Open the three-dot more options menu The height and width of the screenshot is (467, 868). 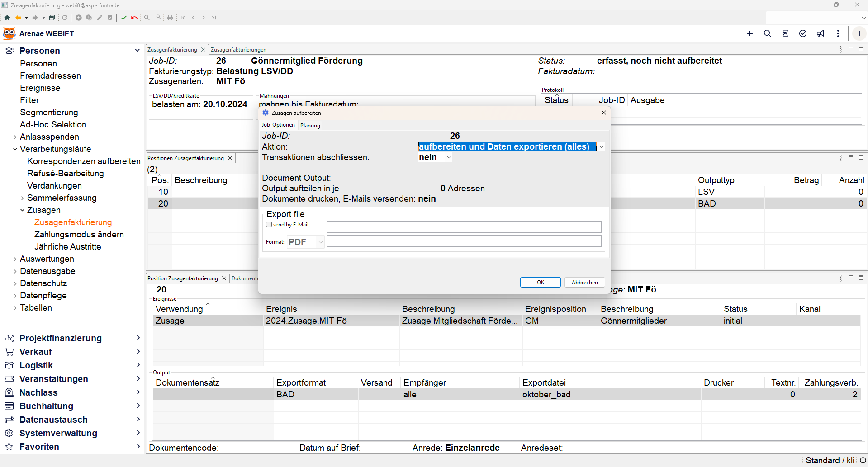(x=838, y=33)
